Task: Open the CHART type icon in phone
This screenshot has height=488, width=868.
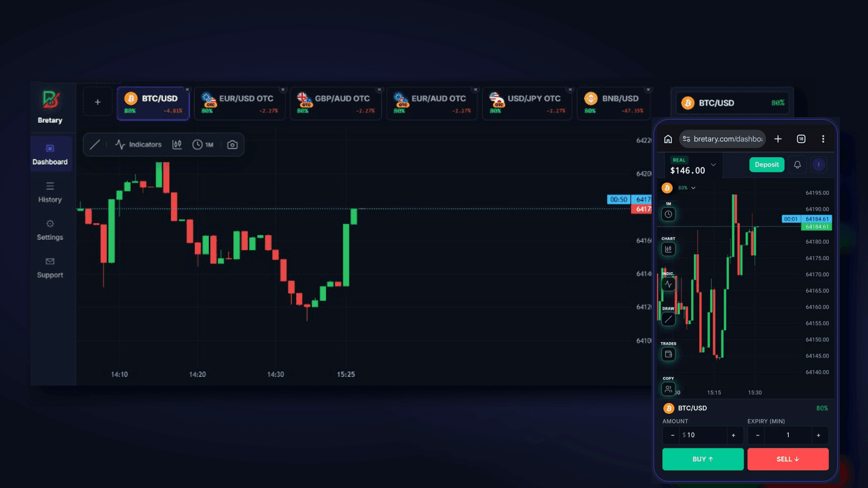Action: click(668, 249)
